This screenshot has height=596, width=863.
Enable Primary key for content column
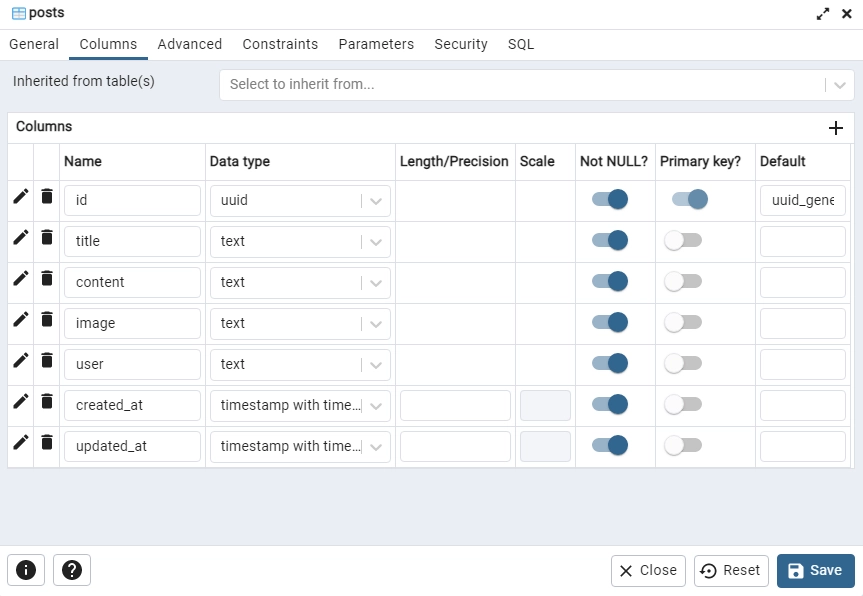[x=683, y=281]
